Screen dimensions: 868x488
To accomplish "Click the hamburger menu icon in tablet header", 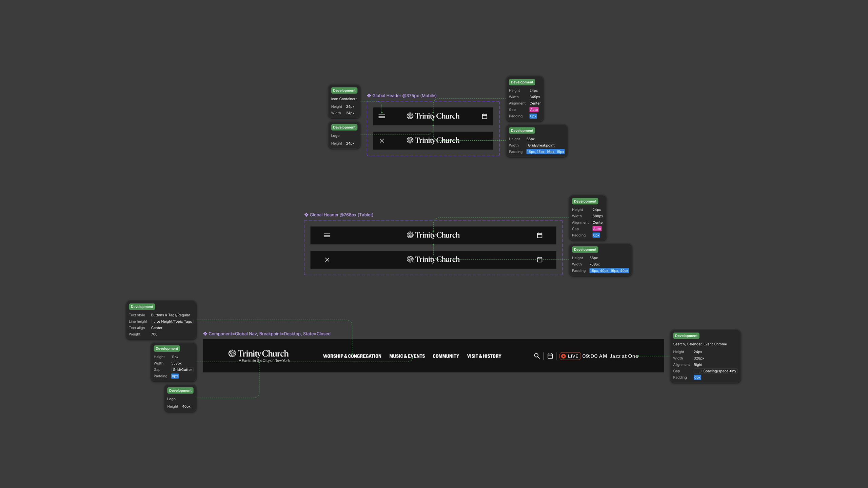I will [327, 235].
